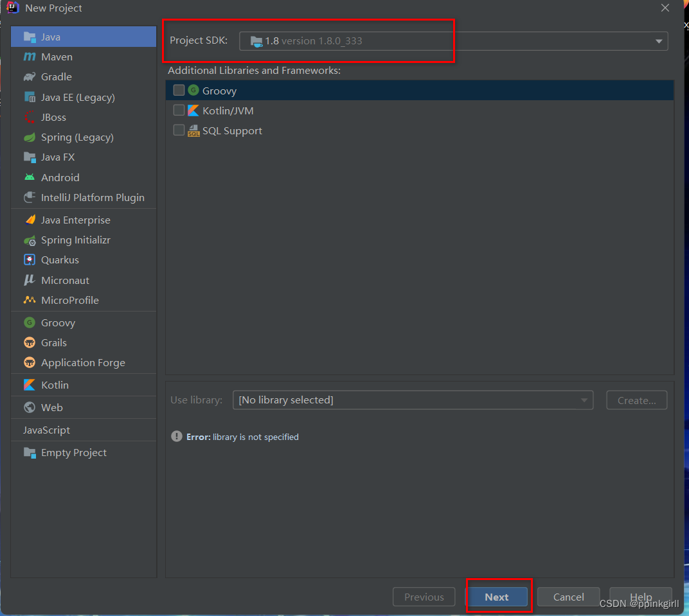Select the Java folder icon in sidebar

tap(30, 37)
